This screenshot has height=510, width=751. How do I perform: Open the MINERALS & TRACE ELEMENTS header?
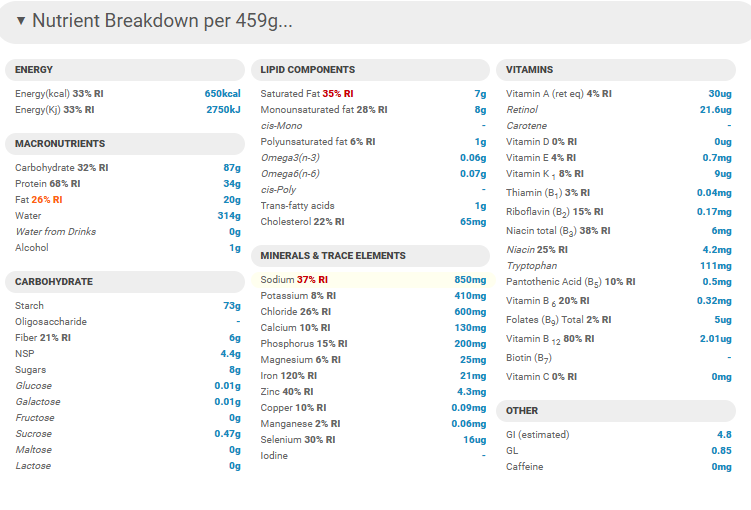370,256
